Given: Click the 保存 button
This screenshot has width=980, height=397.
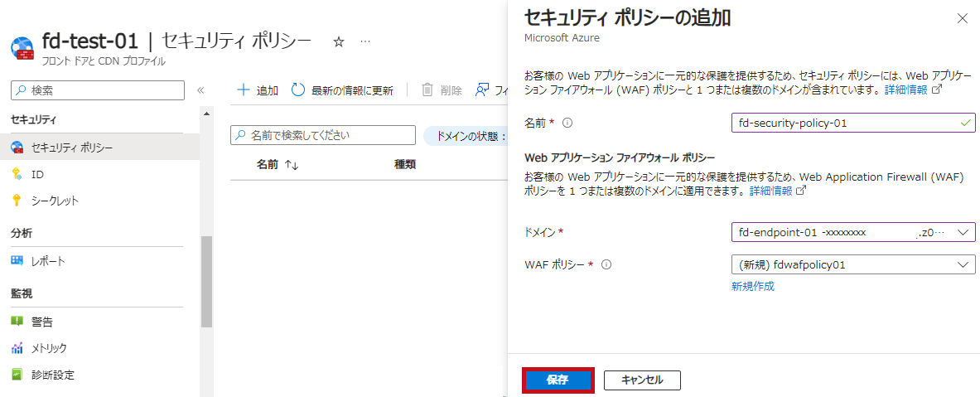Looking at the screenshot, I should pos(557,380).
